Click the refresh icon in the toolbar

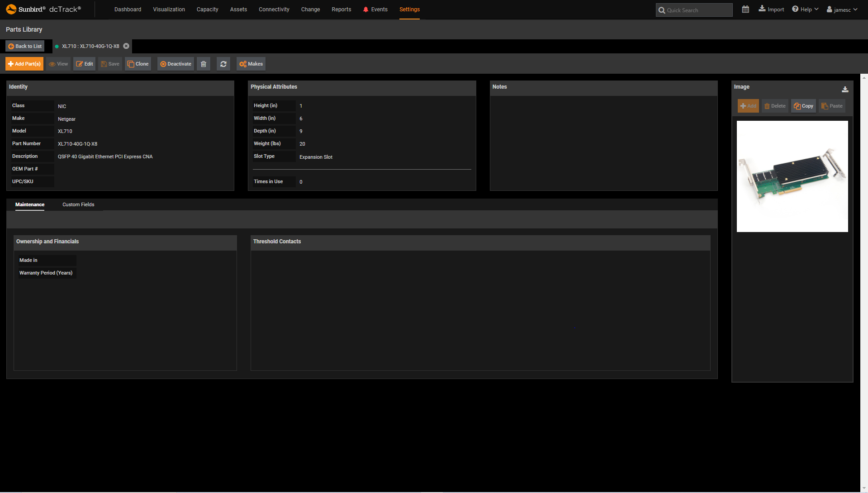click(x=223, y=64)
